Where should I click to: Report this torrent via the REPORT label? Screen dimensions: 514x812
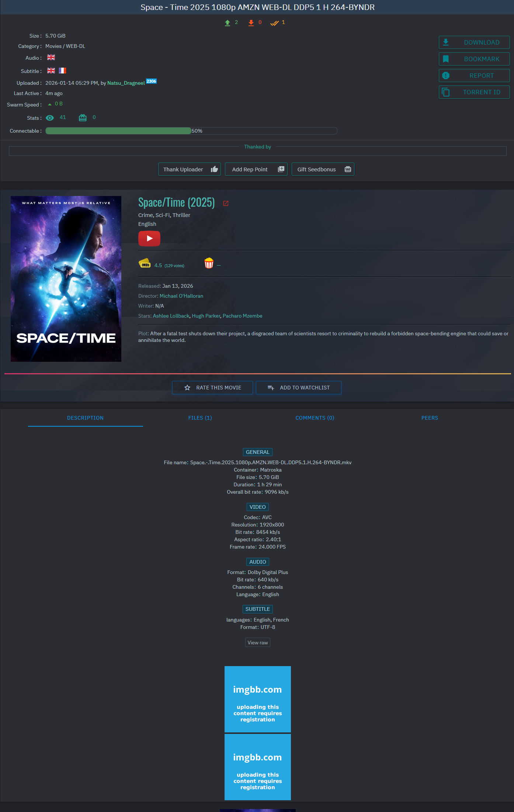click(x=482, y=76)
